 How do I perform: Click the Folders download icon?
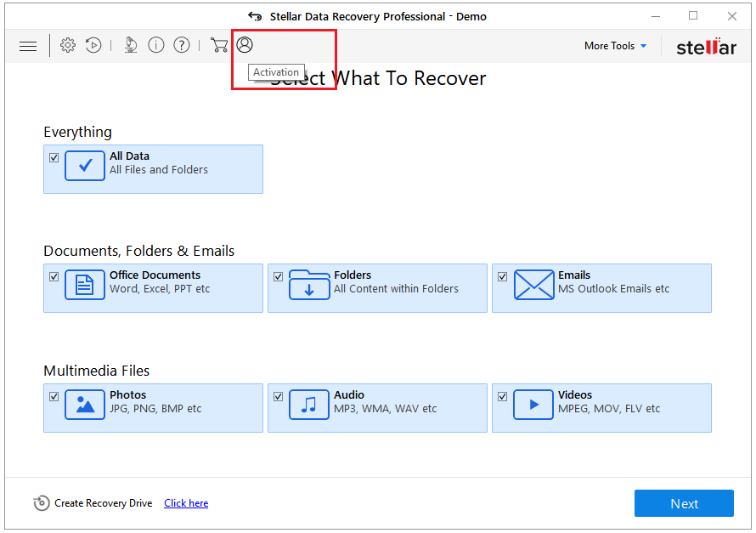tap(309, 285)
